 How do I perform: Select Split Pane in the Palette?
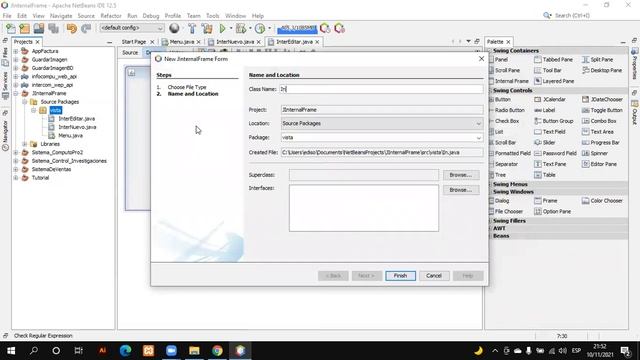click(598, 60)
